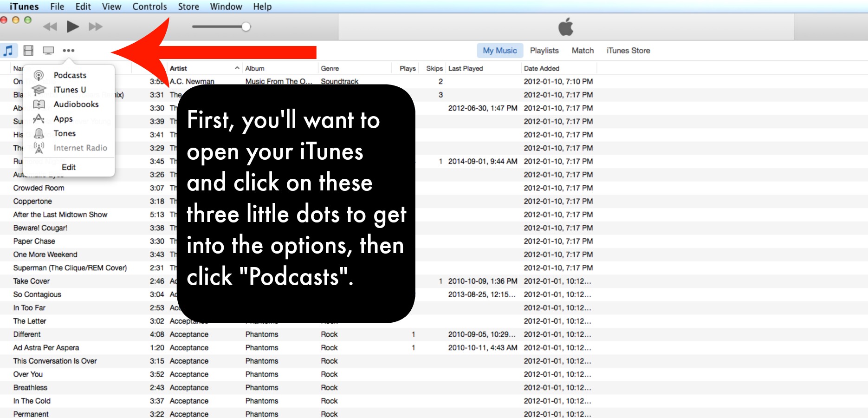Select song After the Last Midtown Show

(x=60, y=215)
